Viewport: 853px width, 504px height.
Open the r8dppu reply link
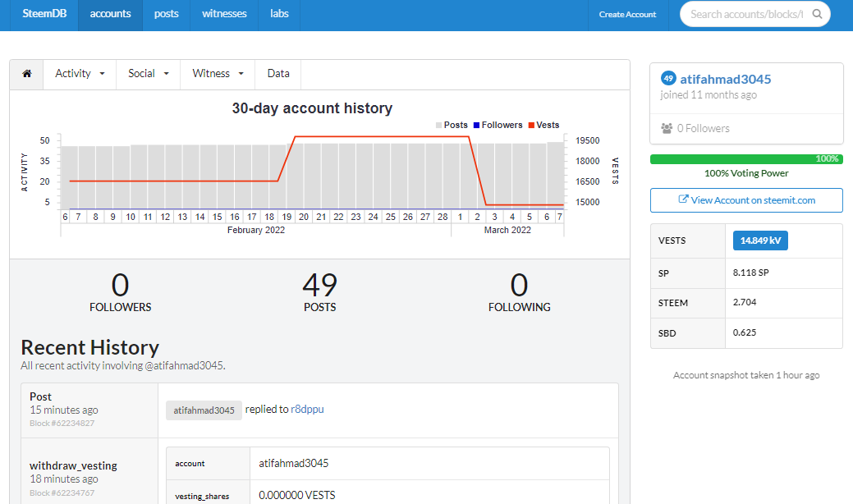(307, 410)
